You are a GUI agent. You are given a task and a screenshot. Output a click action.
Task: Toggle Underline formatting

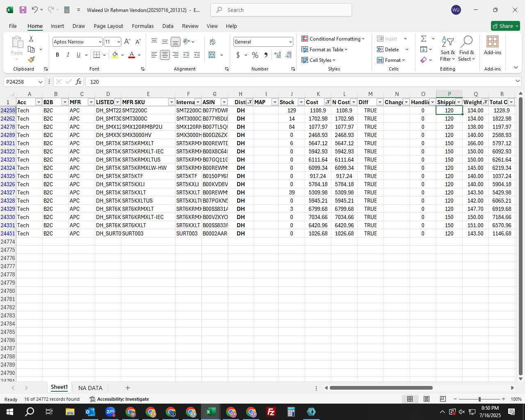coord(78,55)
